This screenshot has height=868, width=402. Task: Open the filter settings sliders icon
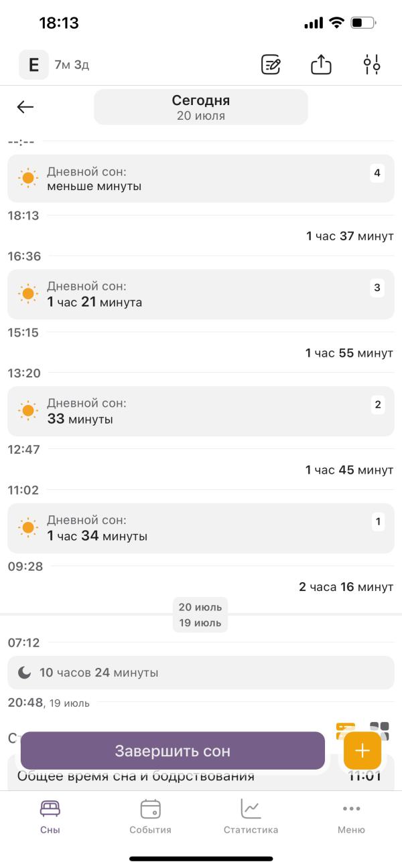[x=372, y=65]
